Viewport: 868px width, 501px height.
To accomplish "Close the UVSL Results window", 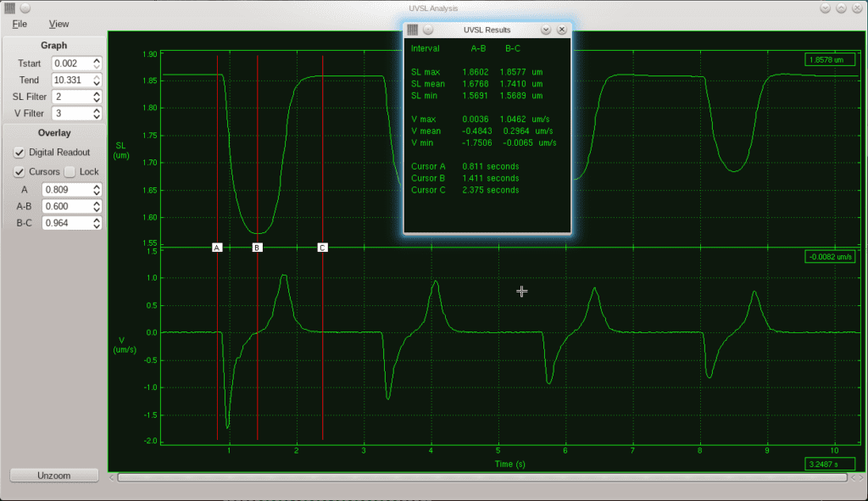I will [x=561, y=30].
